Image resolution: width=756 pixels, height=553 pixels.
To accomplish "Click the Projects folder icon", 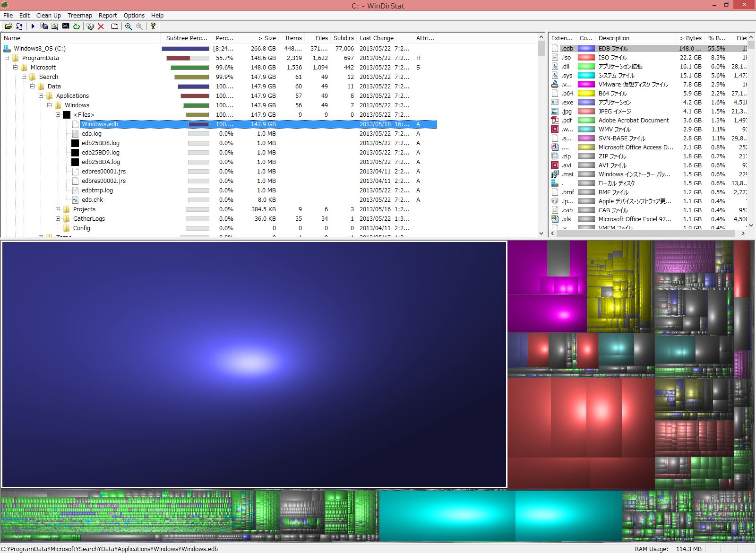I will 67,209.
